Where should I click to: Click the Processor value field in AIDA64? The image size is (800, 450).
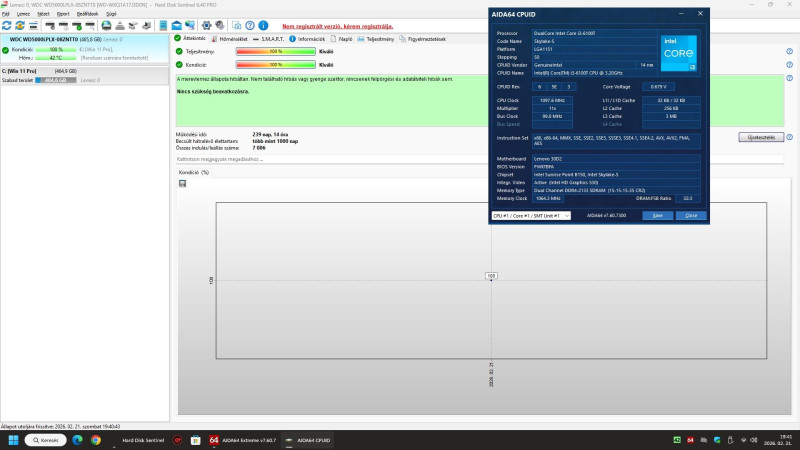coord(594,33)
